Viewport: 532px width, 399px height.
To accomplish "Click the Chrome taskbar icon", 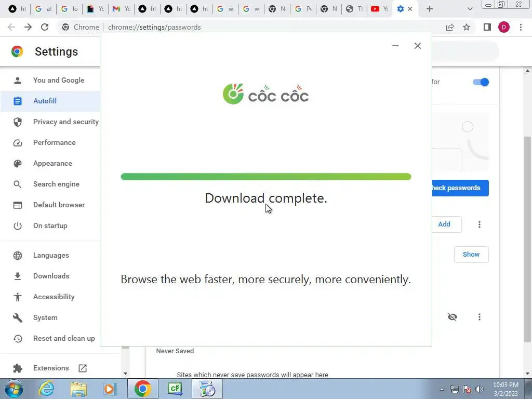I will click(142, 389).
